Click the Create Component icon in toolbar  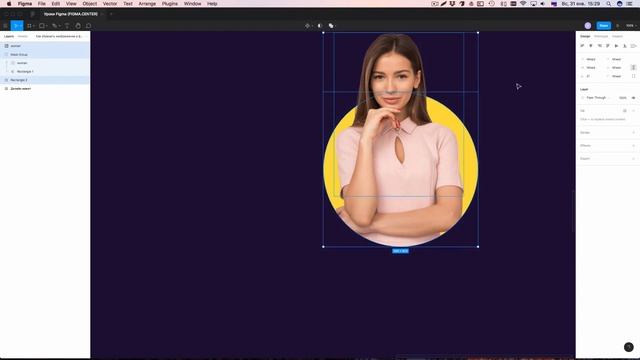coord(307,26)
